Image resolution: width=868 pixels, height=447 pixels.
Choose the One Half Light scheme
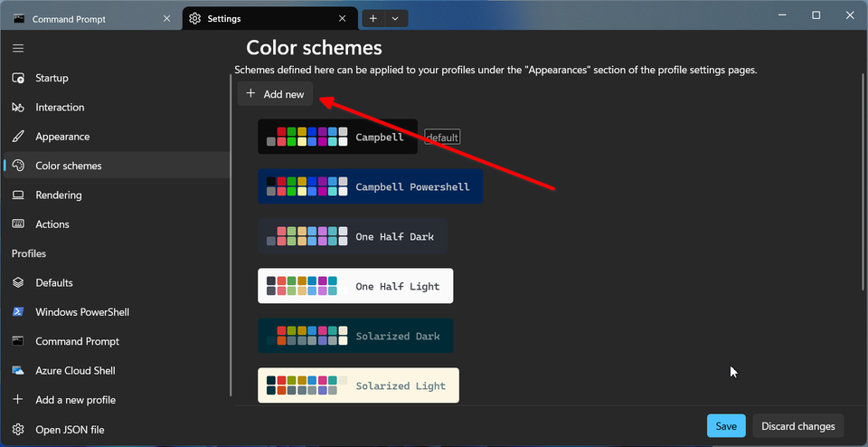[x=355, y=286]
